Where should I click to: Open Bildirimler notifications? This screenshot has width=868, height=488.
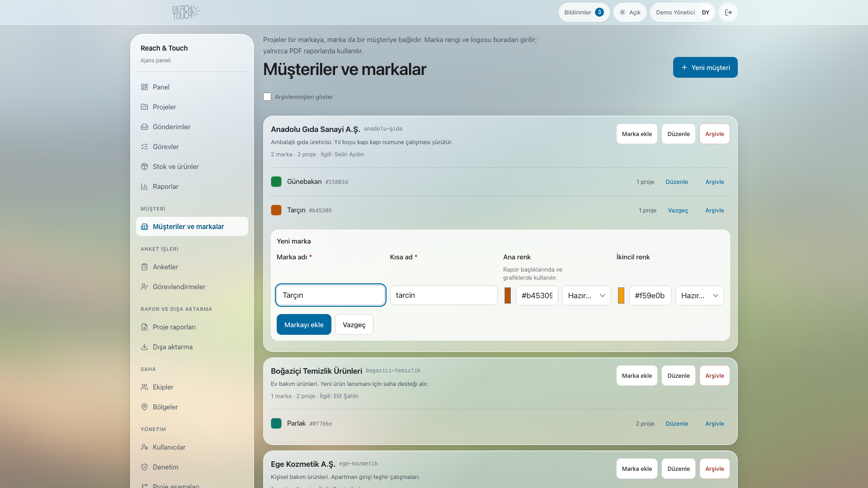click(584, 12)
